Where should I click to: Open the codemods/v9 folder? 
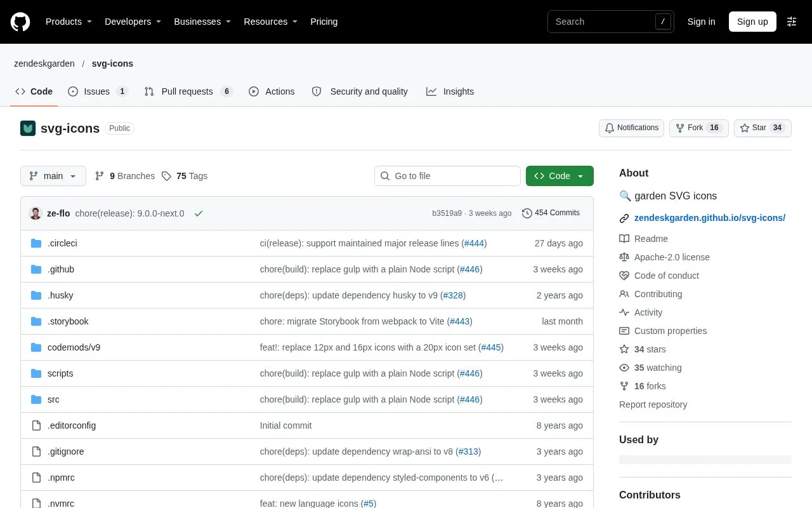click(x=74, y=347)
